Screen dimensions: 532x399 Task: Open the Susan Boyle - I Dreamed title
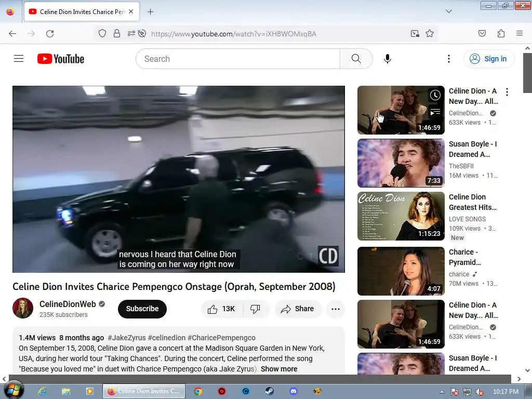pos(473,149)
